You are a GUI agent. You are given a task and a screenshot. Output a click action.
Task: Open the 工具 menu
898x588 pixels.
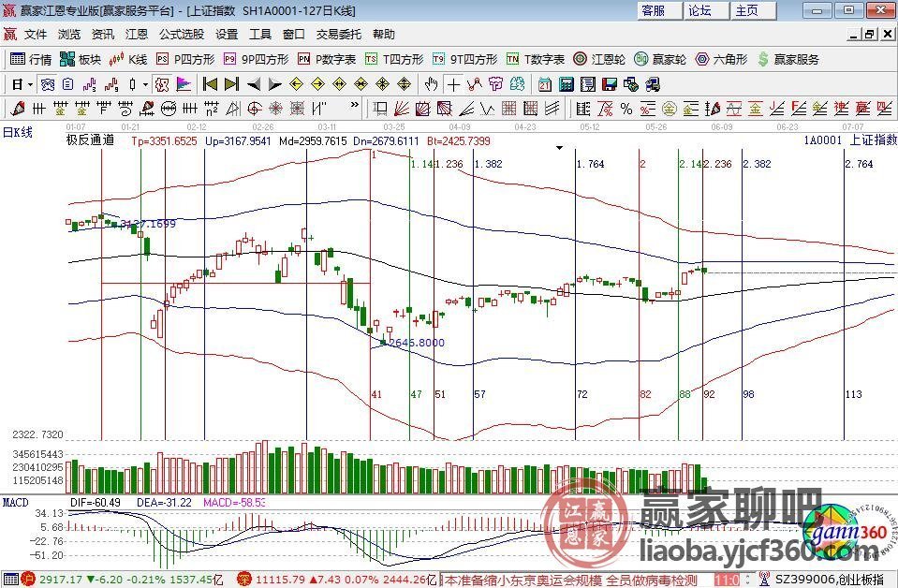(260, 35)
